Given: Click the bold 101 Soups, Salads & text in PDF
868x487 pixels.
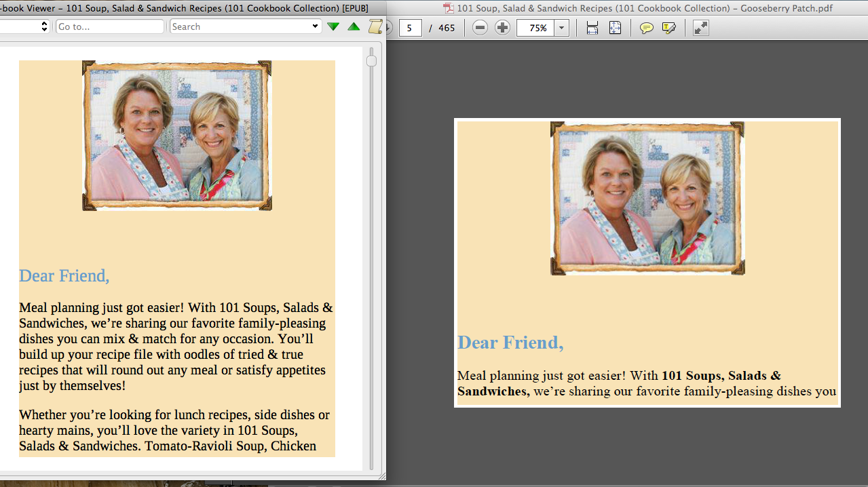Looking at the screenshot, I should coord(721,375).
